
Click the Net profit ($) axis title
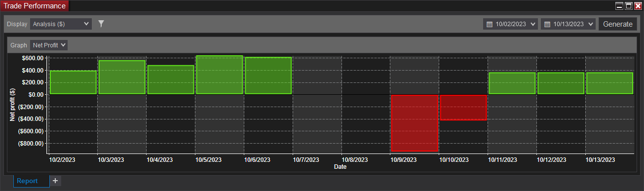pyautogui.click(x=13, y=104)
